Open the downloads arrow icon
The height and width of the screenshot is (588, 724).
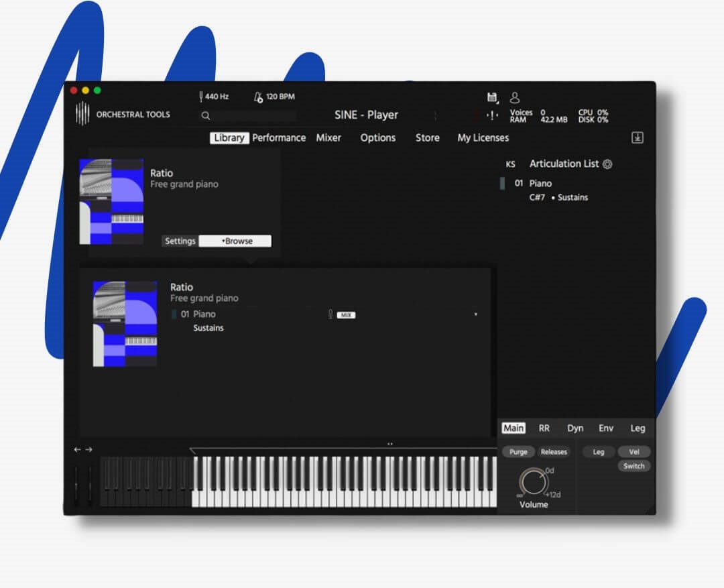(x=638, y=137)
